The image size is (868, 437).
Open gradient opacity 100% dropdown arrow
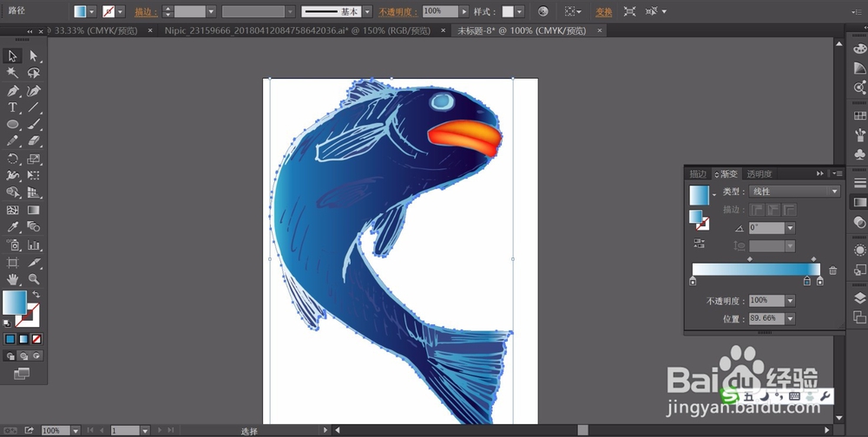tap(791, 301)
